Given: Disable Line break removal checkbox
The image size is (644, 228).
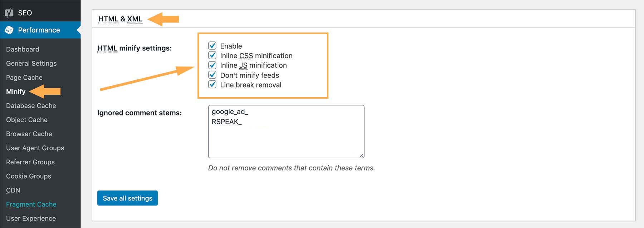Looking at the screenshot, I should tap(212, 85).
